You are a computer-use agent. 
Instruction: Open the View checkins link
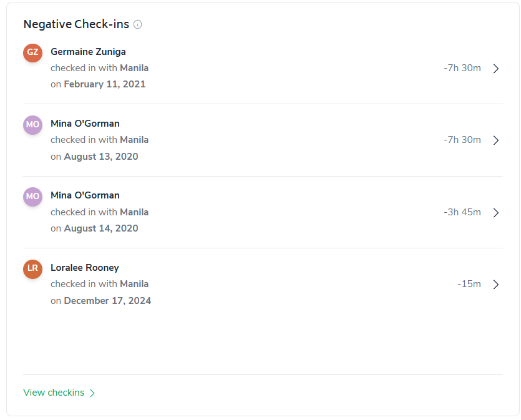(54, 393)
